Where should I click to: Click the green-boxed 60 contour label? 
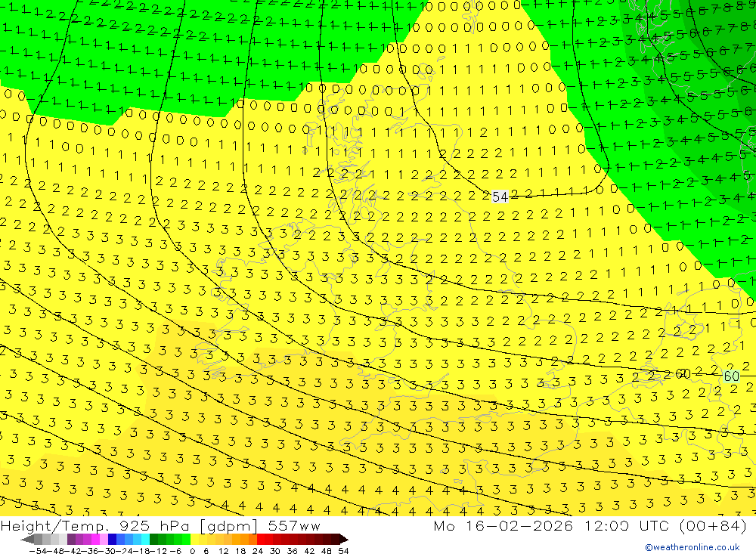click(x=731, y=376)
